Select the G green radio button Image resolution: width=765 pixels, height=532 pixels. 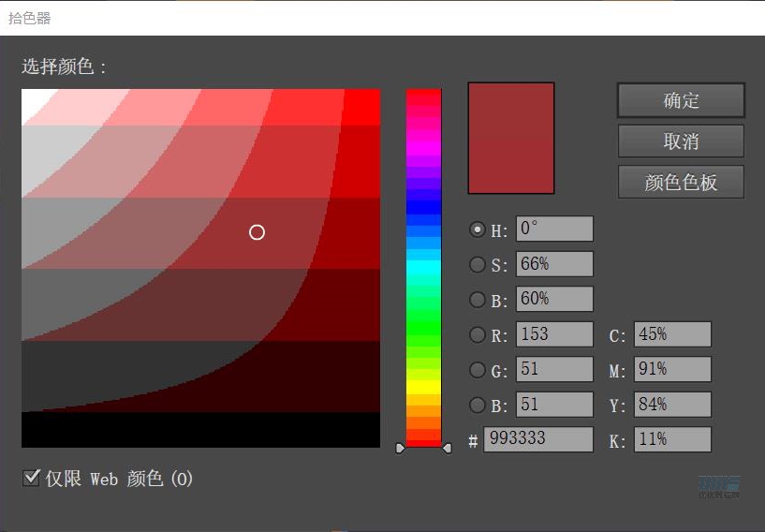[x=478, y=370]
